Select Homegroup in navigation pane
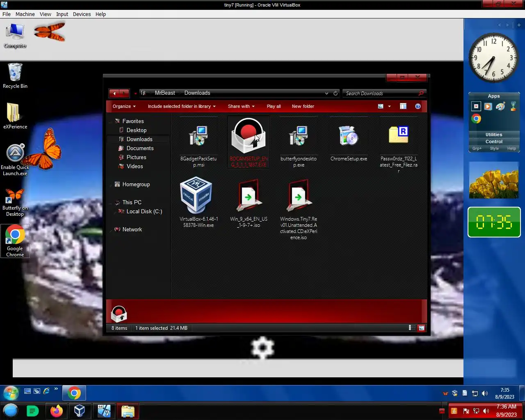This screenshot has height=420, width=525. (136, 184)
